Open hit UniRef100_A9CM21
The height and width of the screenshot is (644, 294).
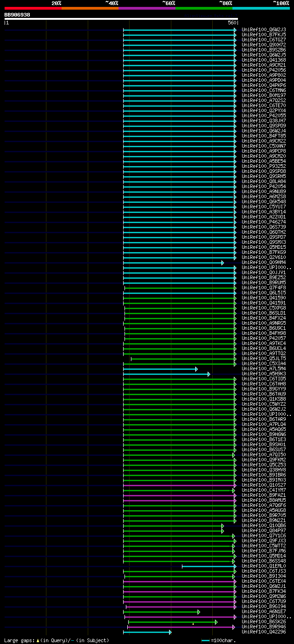click(x=264, y=65)
